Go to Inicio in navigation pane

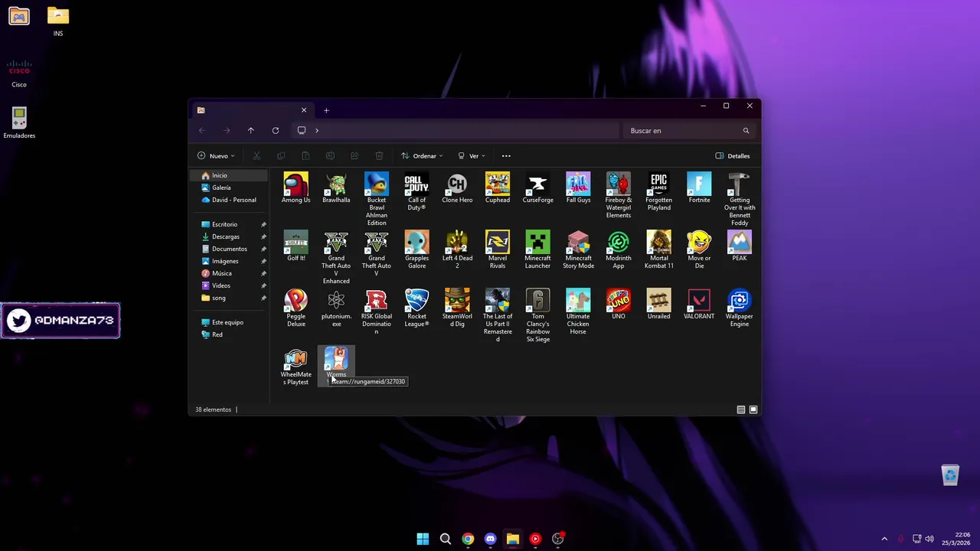[x=229, y=175]
